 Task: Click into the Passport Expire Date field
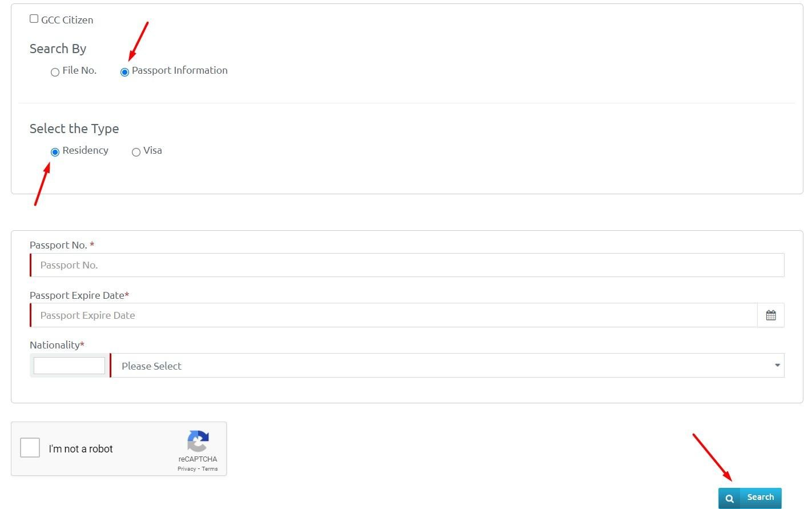pos(394,315)
